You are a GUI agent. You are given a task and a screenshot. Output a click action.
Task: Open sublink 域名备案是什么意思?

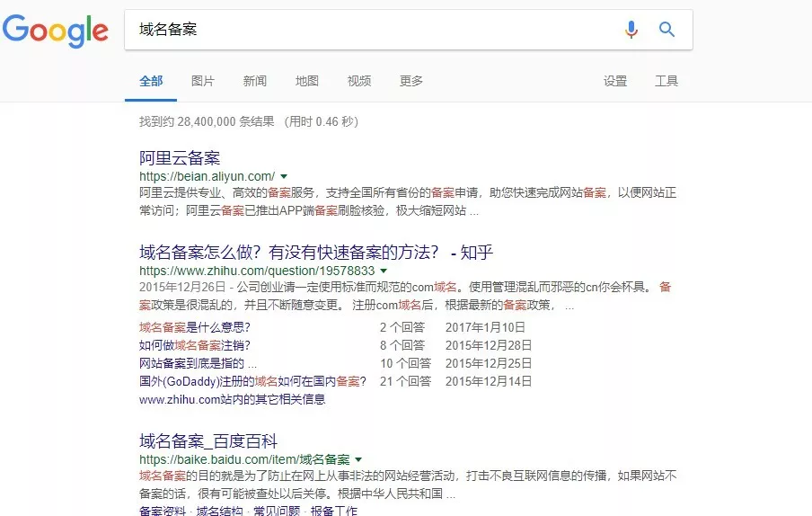pos(195,327)
